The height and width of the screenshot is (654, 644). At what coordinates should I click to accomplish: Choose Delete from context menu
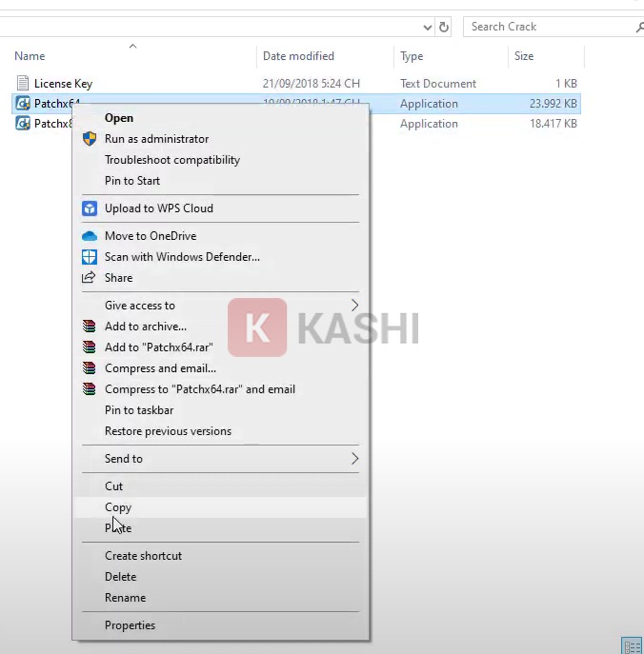[120, 577]
